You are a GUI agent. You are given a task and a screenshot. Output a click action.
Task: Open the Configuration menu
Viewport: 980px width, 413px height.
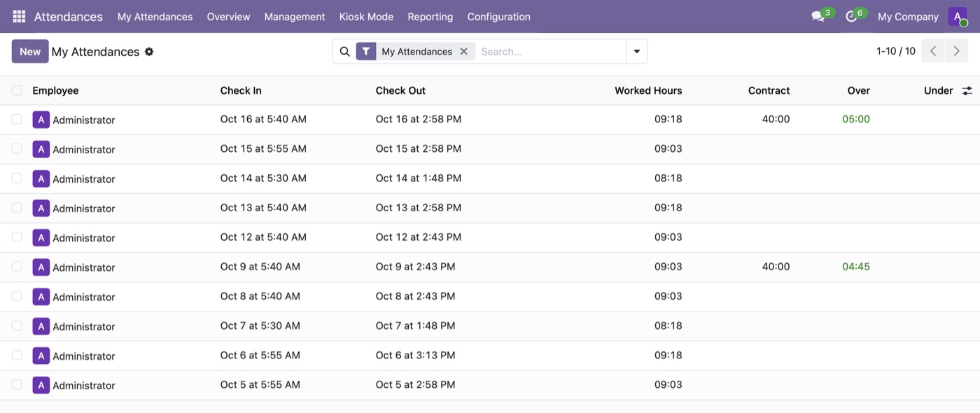(x=499, y=17)
